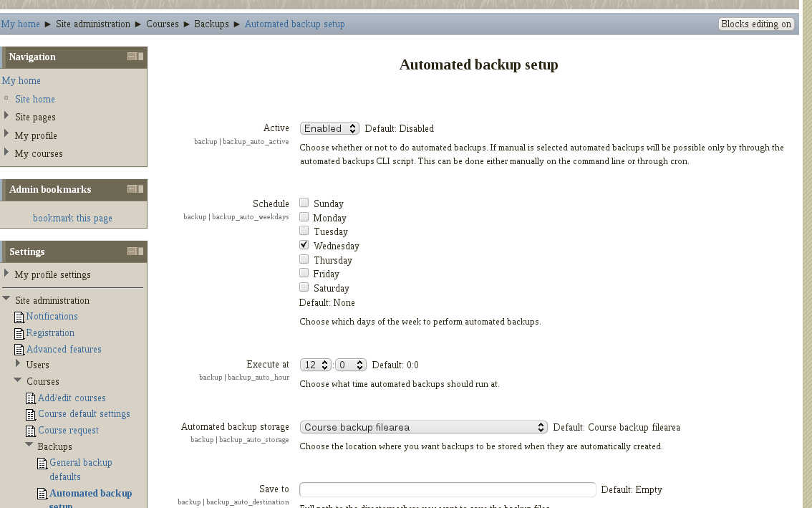This screenshot has width=812, height=508.
Task: Expand Site pages in Navigation
Action: pyautogui.click(x=6, y=115)
